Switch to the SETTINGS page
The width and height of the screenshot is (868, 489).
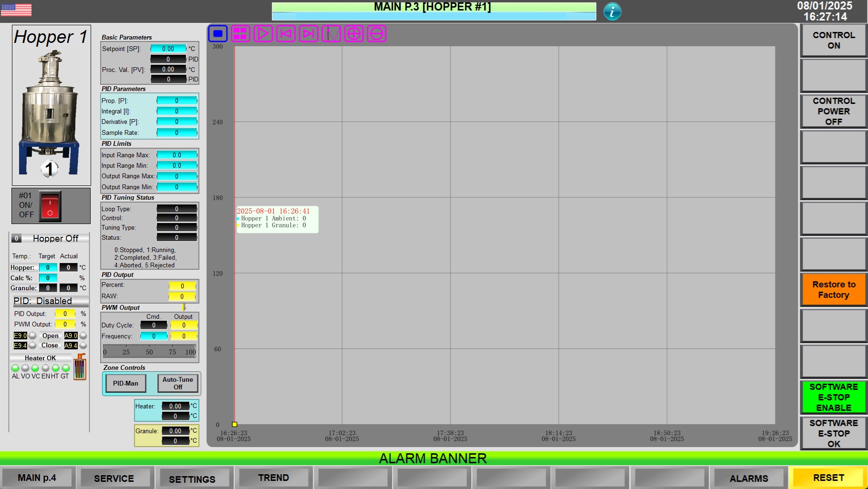[192, 479]
